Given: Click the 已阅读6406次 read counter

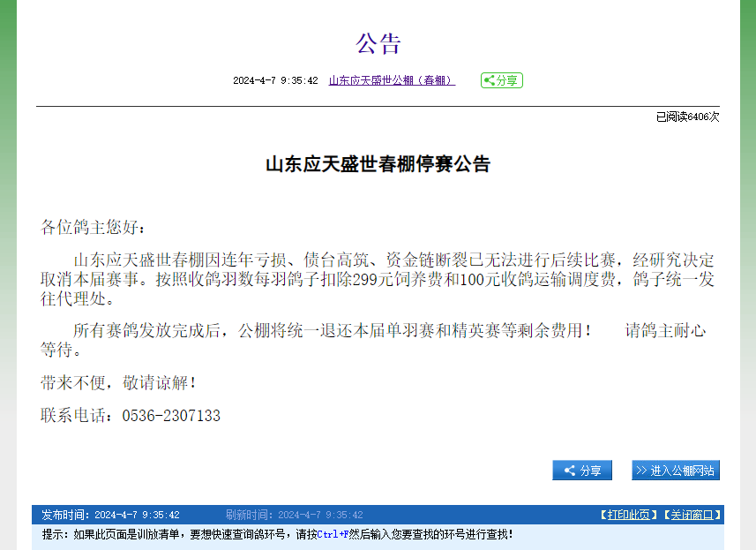Looking at the screenshot, I should tap(687, 117).
